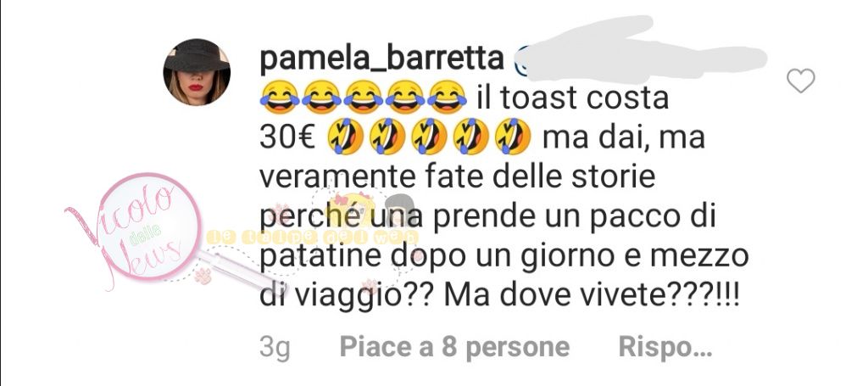This screenshot has width=868, height=386.
Task: Click the '30€' price text
Action: click(287, 138)
